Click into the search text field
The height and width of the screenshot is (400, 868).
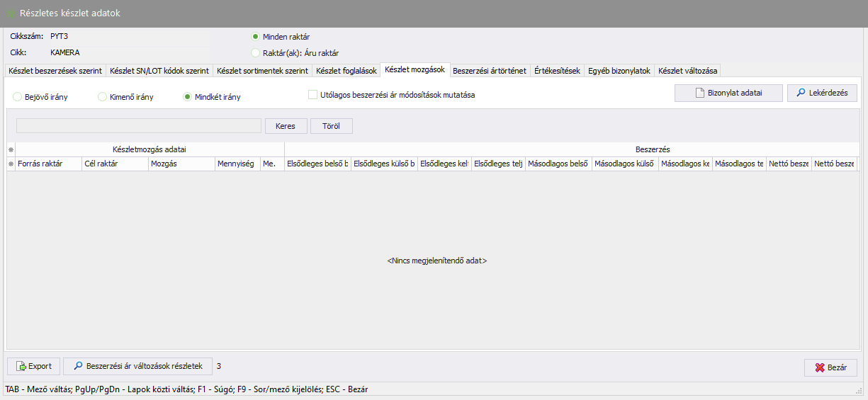click(139, 126)
